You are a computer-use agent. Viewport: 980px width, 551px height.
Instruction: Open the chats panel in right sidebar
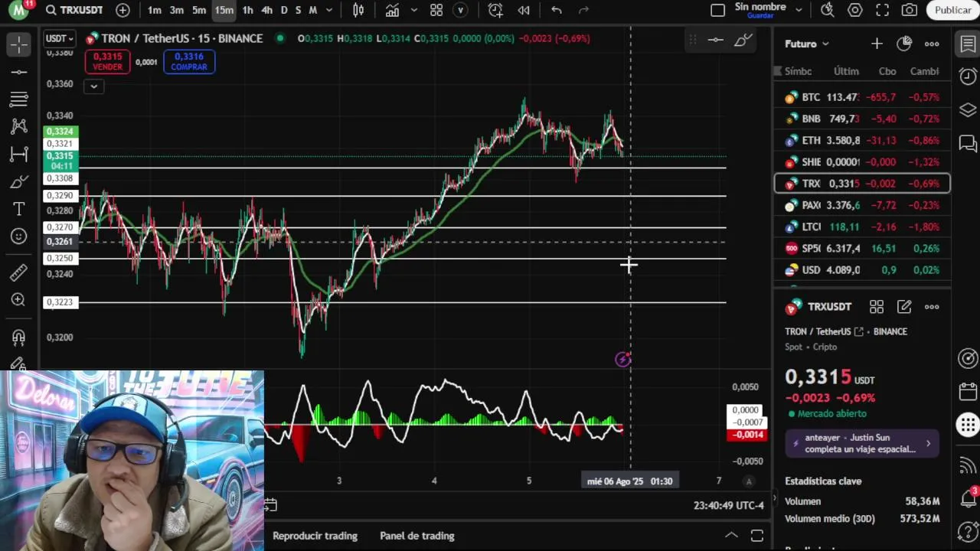(968, 143)
